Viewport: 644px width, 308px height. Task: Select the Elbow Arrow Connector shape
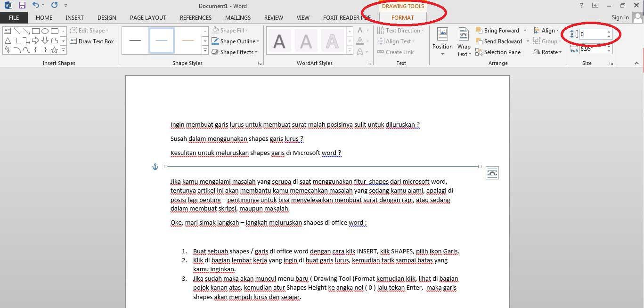(x=26, y=41)
